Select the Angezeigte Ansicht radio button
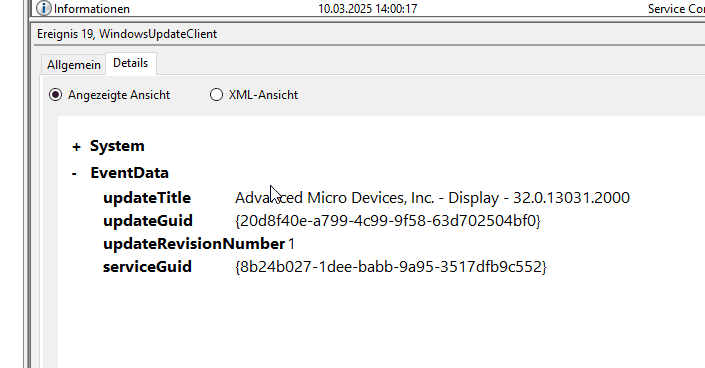 (55, 95)
